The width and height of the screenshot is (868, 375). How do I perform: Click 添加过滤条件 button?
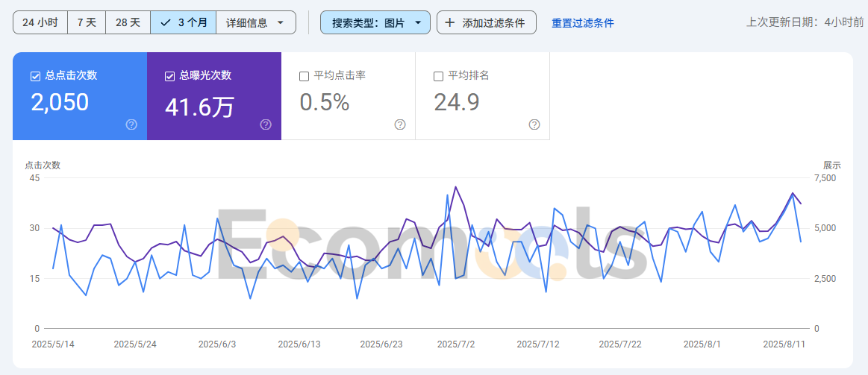pyautogui.click(x=487, y=22)
